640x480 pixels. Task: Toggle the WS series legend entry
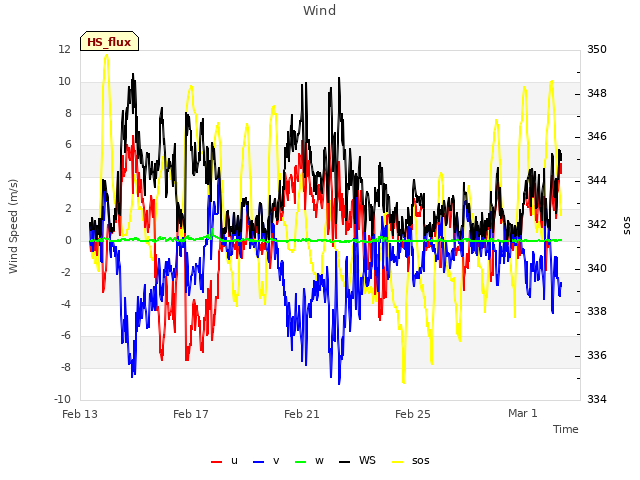(x=357, y=461)
